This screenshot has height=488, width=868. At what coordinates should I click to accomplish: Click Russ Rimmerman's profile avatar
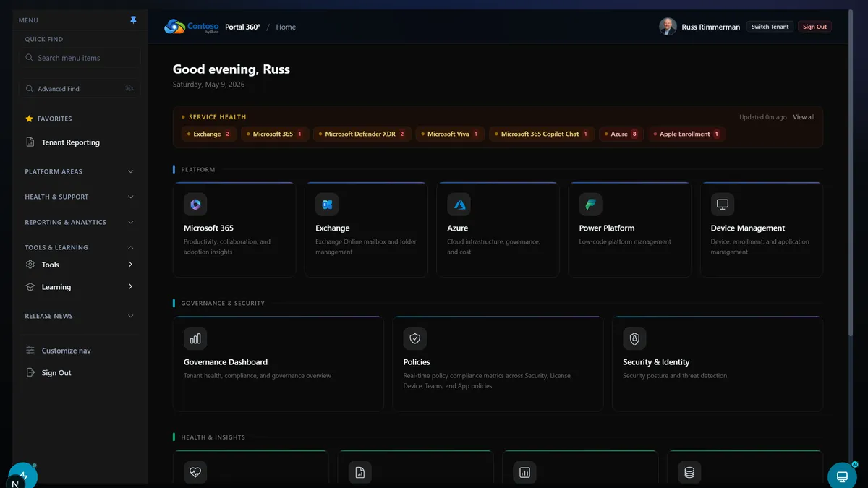click(668, 27)
